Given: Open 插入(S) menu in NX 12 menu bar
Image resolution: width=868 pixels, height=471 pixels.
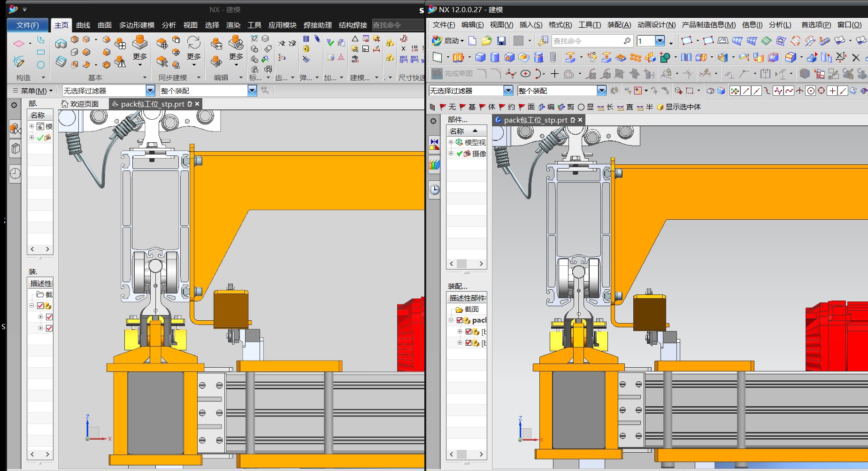Looking at the screenshot, I should 530,25.
